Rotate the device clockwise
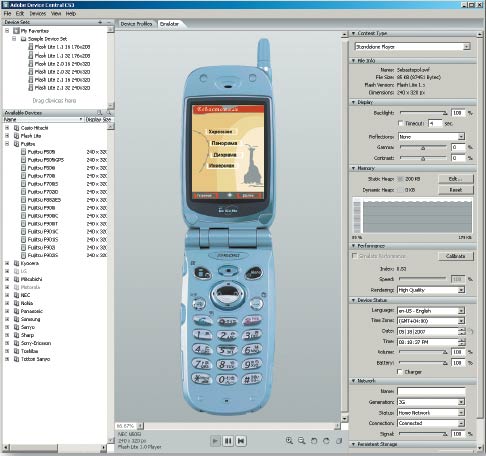The width and height of the screenshot is (486, 456). [326, 441]
